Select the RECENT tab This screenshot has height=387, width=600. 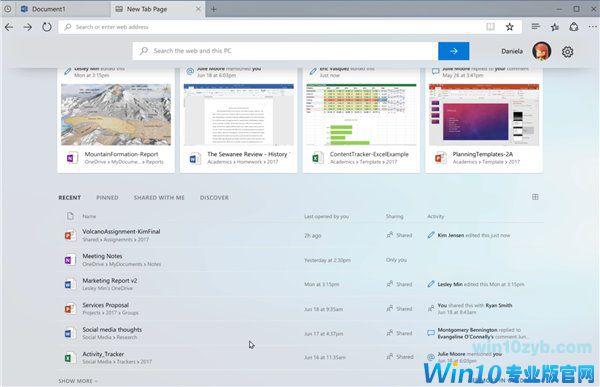[x=70, y=198]
